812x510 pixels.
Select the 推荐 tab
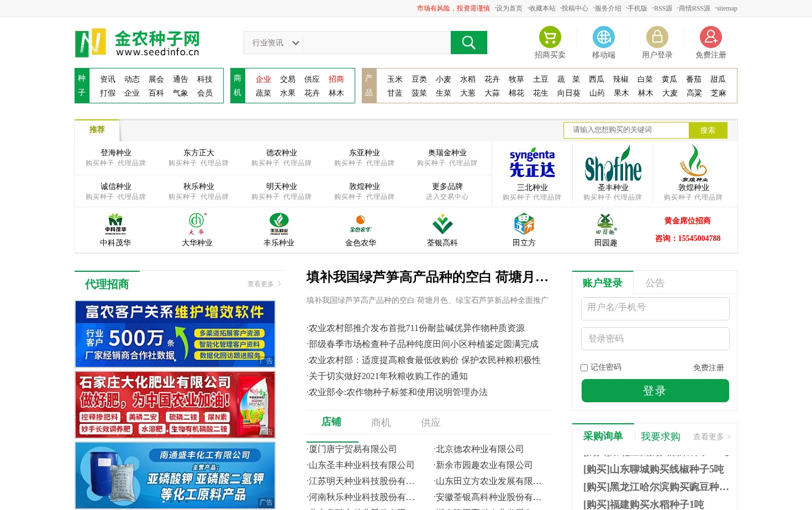(x=97, y=130)
